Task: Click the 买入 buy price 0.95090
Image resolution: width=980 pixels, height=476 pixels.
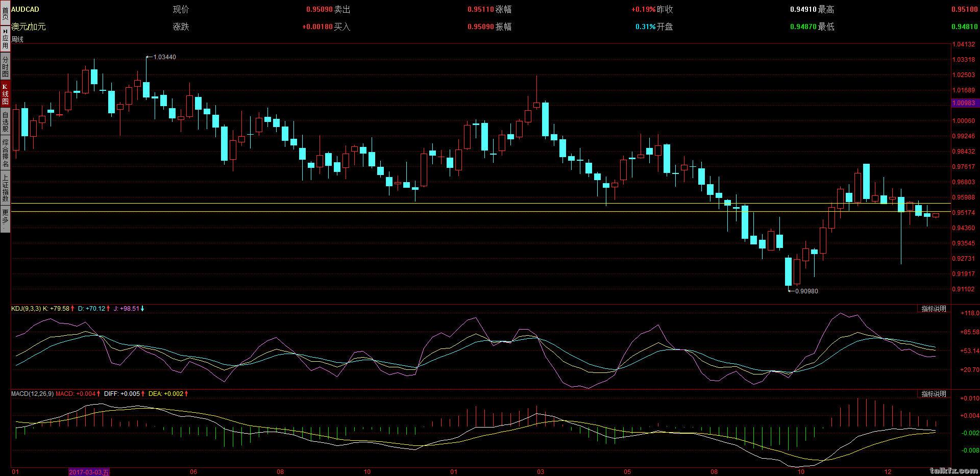Action: pyautogui.click(x=480, y=27)
